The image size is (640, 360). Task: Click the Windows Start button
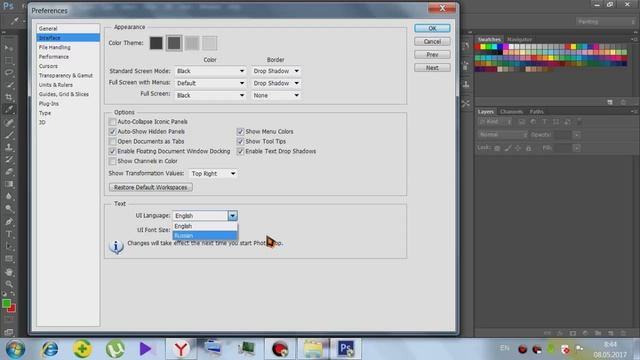point(16,349)
